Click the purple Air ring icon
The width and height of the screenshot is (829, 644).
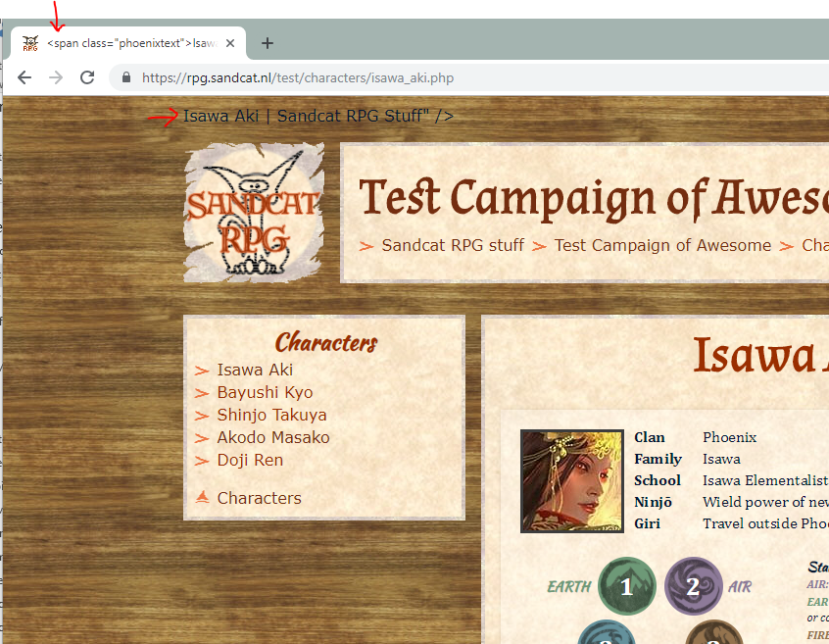(x=693, y=586)
